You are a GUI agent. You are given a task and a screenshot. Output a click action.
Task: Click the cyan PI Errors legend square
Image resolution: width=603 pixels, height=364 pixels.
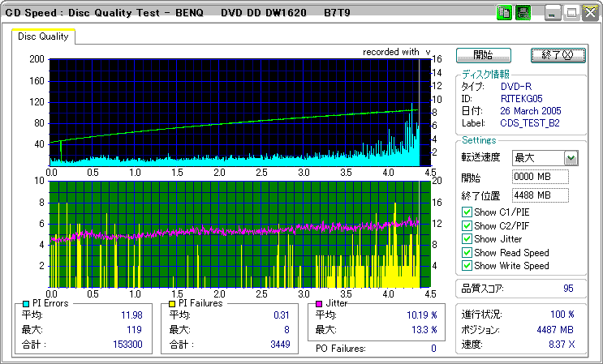click(x=26, y=303)
